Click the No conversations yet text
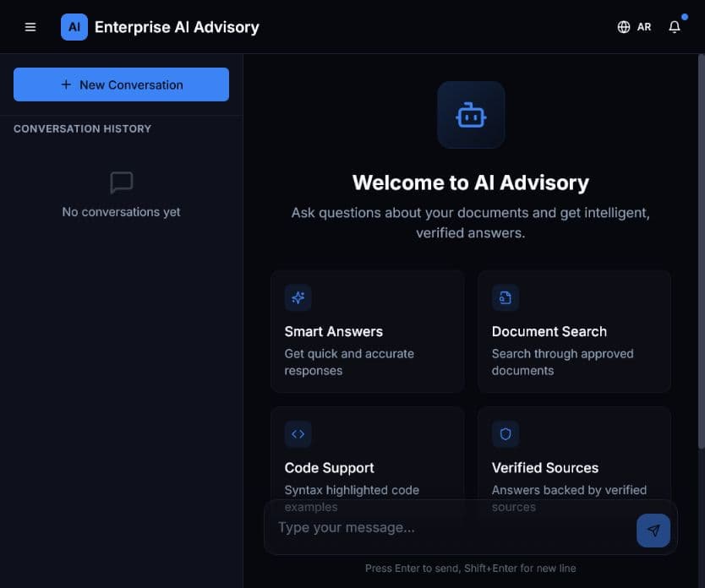This screenshot has width=705, height=588. (122, 211)
